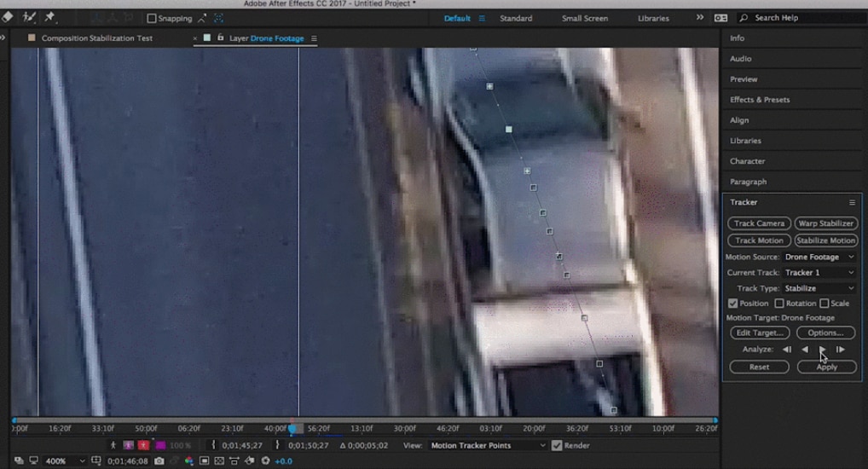Screen dimensions: 868x469
Task: Open the 400% magnification dropdown
Action: [66, 460]
